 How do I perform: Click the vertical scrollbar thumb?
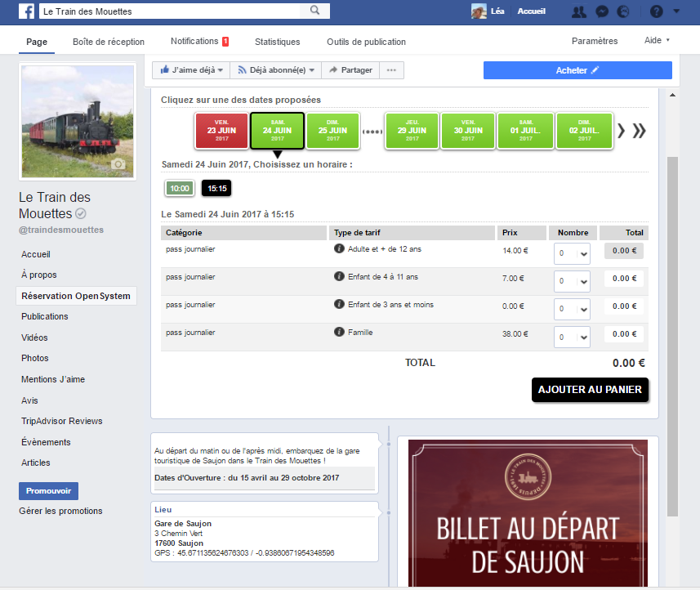point(672,337)
